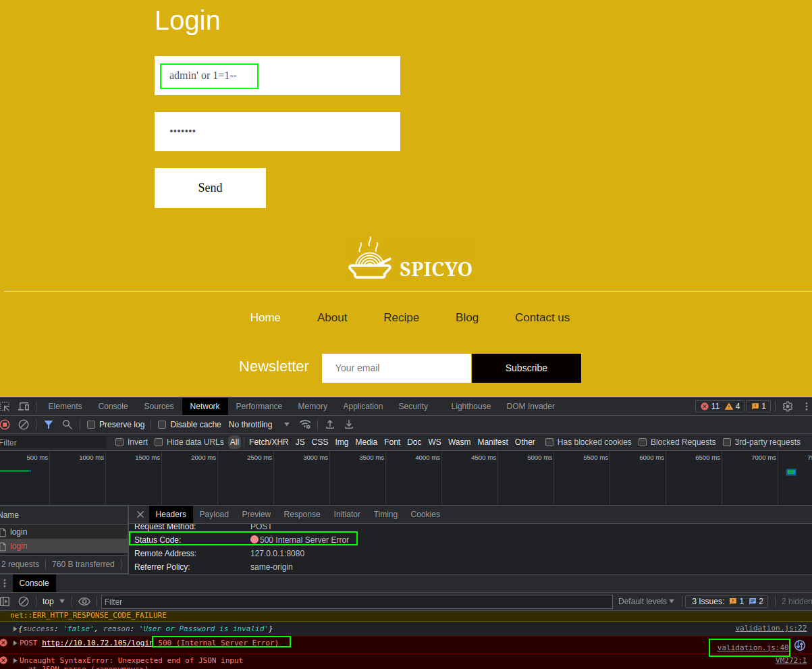Click the username field with admin' or 1=1--
The image size is (812, 669).
tap(277, 76)
